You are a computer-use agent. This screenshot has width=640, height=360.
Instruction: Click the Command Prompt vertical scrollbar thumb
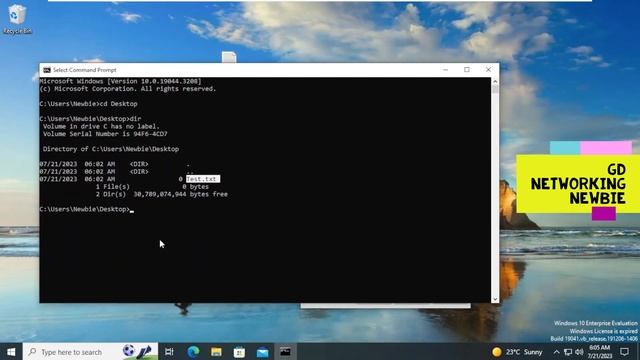click(495, 89)
